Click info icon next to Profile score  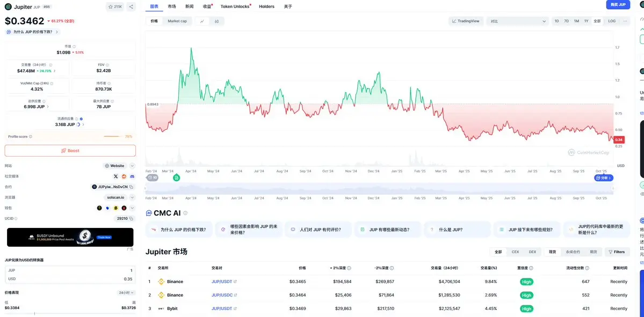31,137
